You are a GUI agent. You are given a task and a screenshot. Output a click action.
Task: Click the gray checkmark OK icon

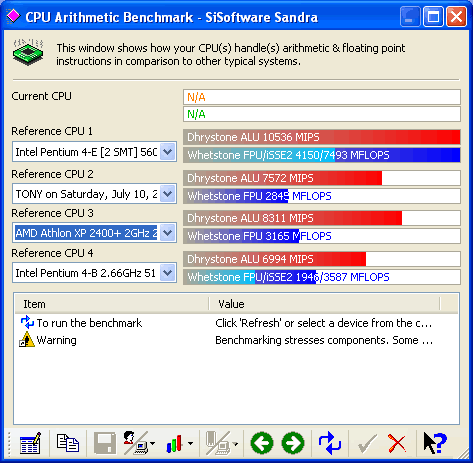point(367,444)
